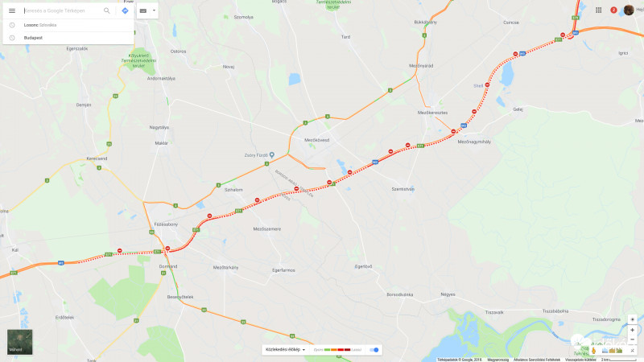This screenshot has width=644, height=362.
Task: Click the Visszajelzés küldése link
Action: [x=580, y=360]
